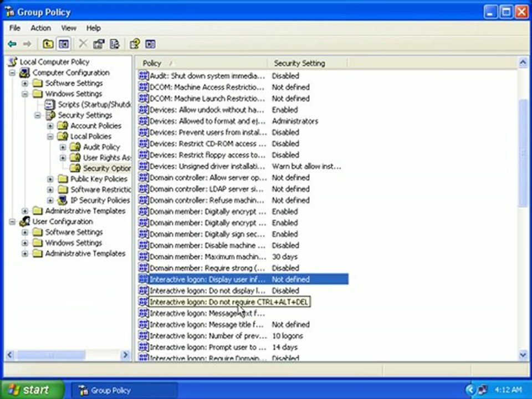Collapse the User Configuration tree node

point(12,222)
